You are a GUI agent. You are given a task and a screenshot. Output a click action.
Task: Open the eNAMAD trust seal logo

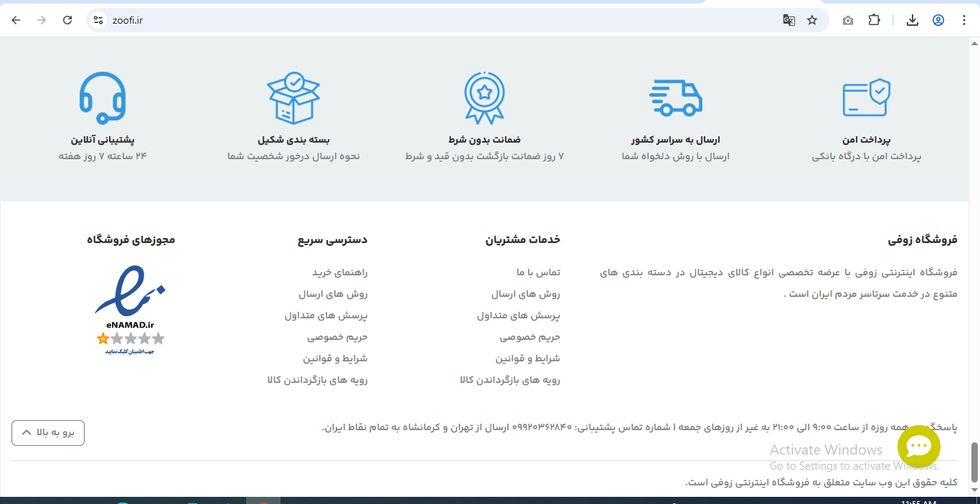[x=131, y=310]
